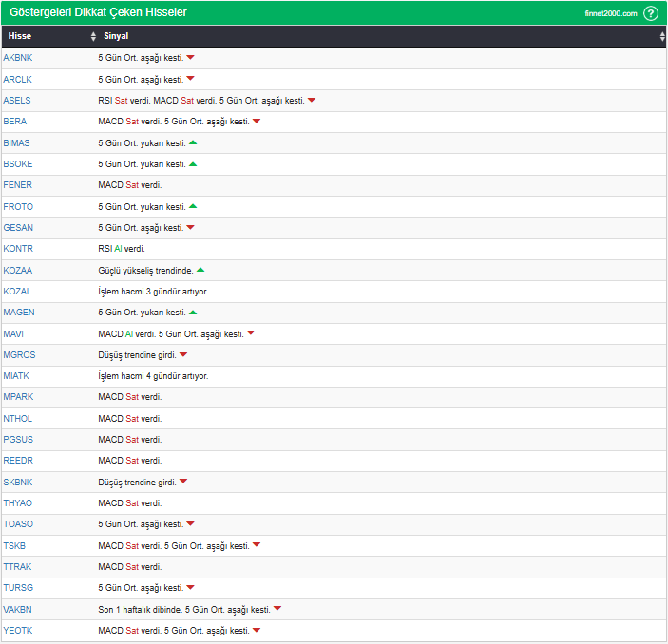
Task: Open the MAVI stock link
Action: [x=13, y=334]
